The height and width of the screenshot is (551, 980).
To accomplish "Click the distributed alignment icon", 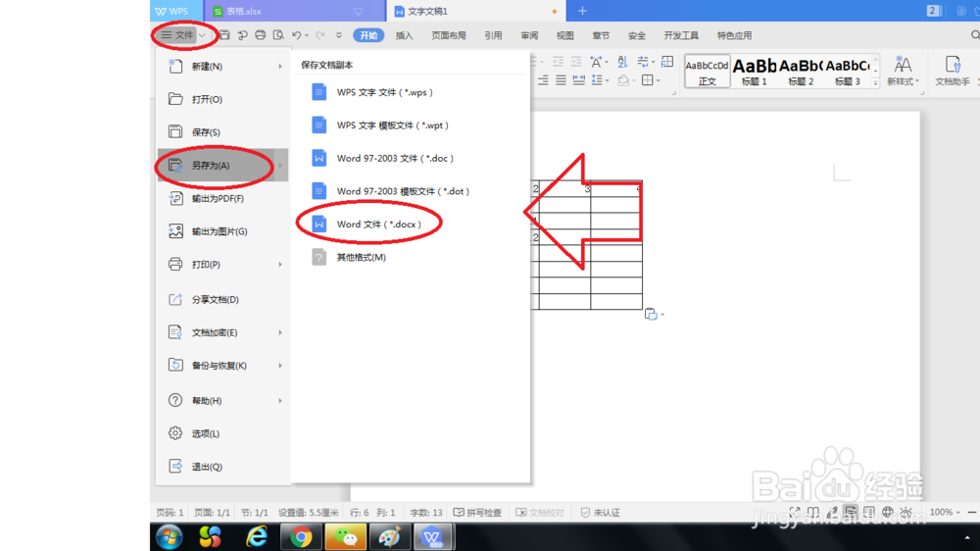I will click(x=579, y=80).
